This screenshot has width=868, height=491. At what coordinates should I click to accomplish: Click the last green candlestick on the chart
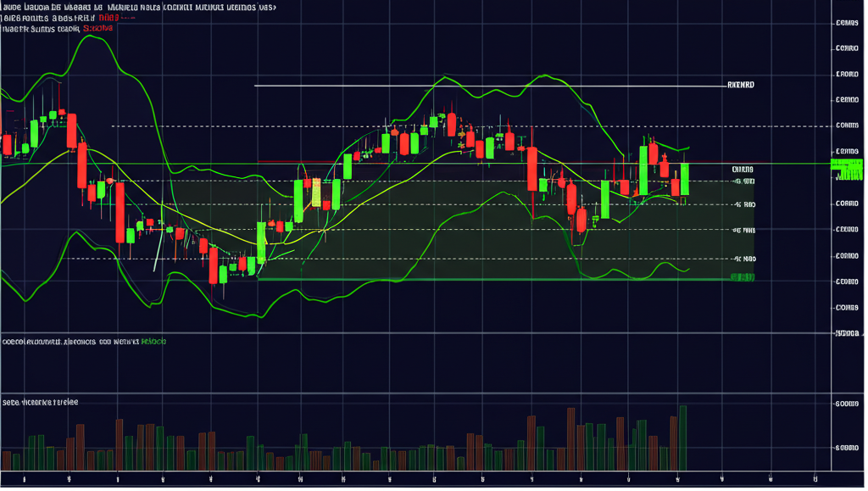coord(684,179)
